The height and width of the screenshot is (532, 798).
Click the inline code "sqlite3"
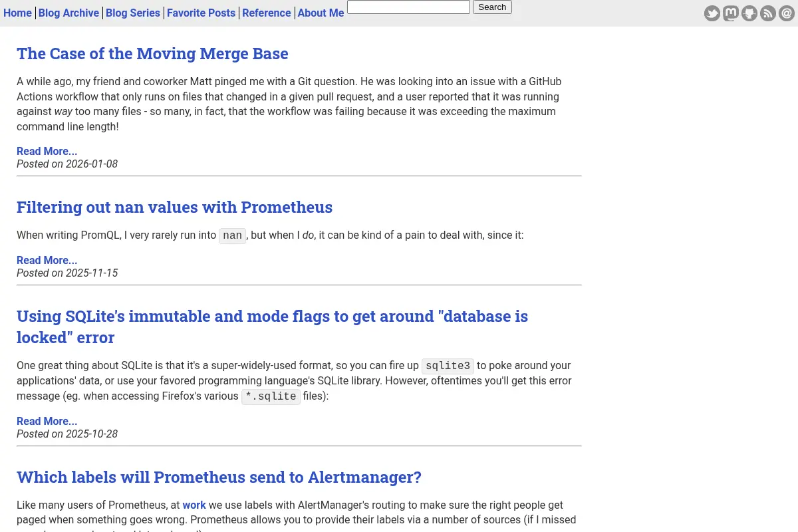pos(448,366)
